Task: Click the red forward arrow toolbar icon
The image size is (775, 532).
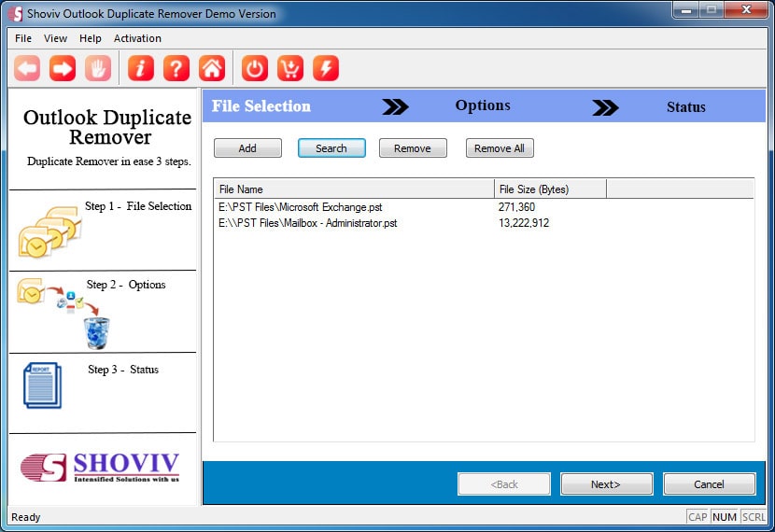Action: [x=63, y=68]
